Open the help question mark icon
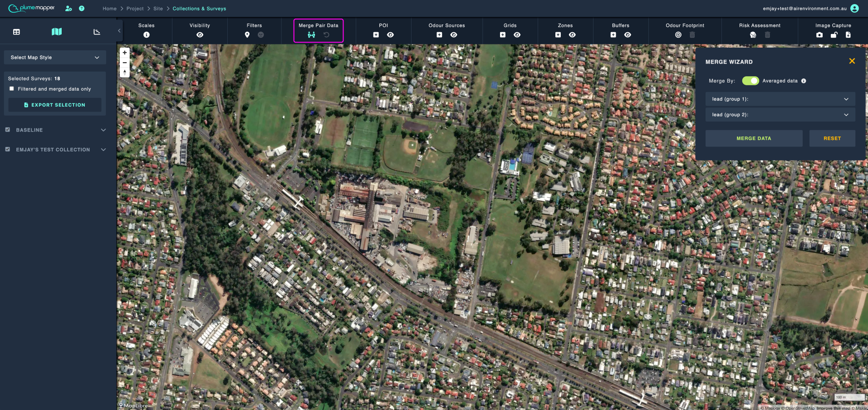 click(82, 9)
